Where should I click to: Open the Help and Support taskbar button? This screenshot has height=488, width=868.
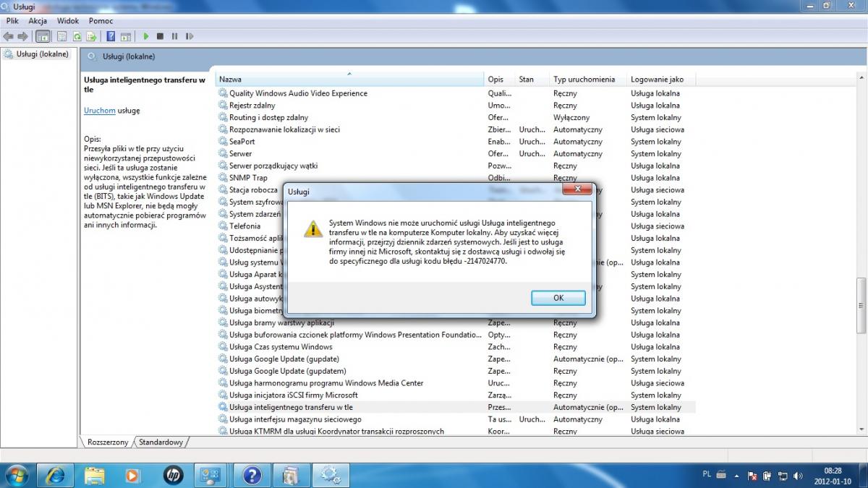coord(252,475)
